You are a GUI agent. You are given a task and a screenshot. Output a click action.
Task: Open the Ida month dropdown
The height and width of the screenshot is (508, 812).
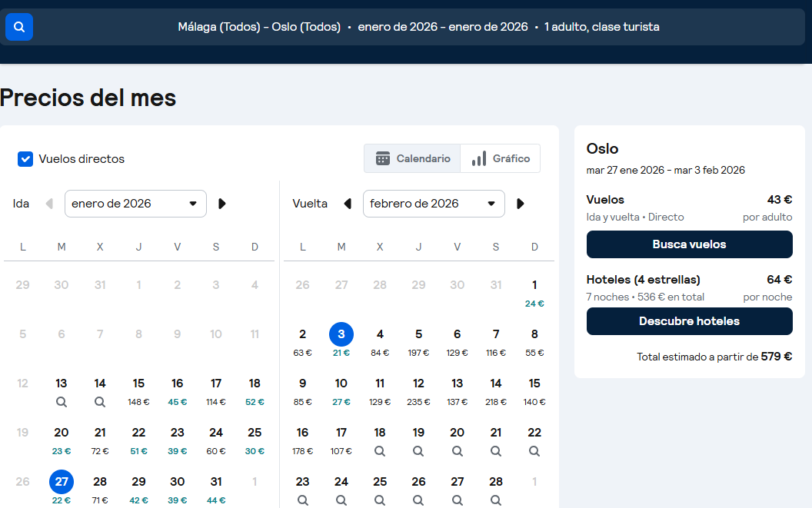pos(135,204)
